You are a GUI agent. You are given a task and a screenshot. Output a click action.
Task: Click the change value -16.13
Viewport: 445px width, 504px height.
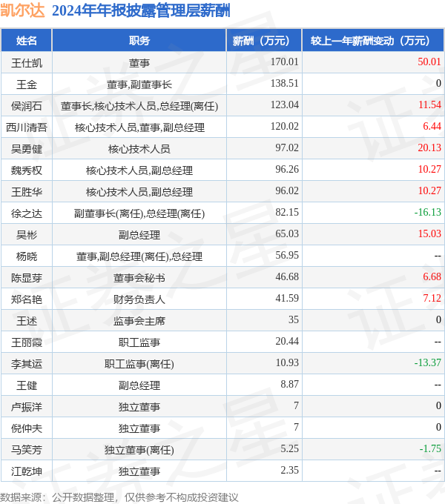427,213
